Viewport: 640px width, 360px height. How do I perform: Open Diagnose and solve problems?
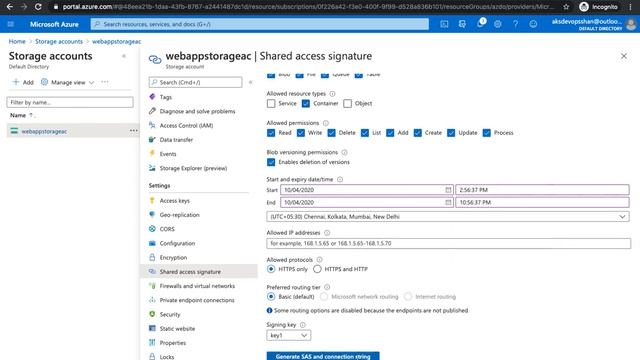point(197,111)
